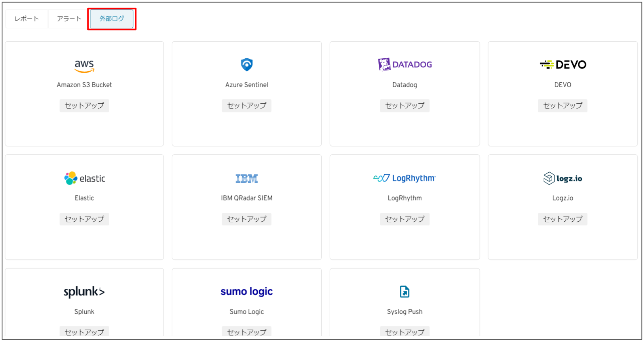Image resolution: width=644 pixels, height=341 pixels.
Task: Click the Sumo Logic logo
Action: coord(247,292)
